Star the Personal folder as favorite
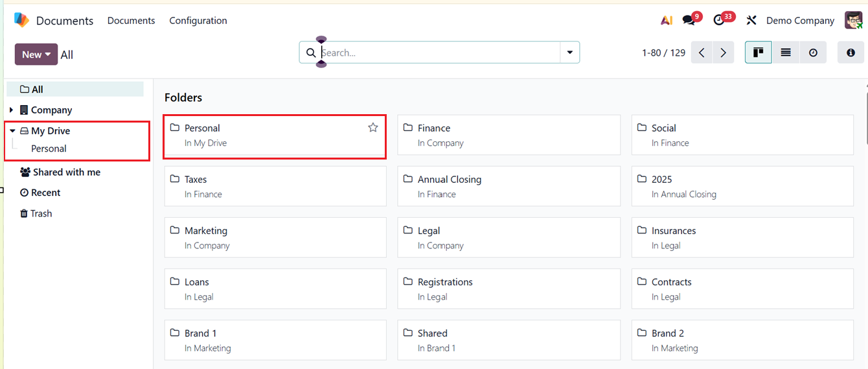Screen dimensions: 868x369 click(x=373, y=128)
